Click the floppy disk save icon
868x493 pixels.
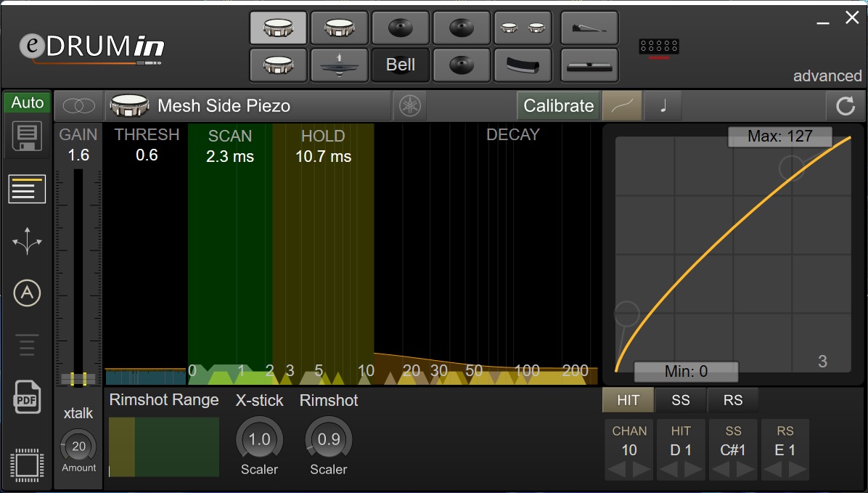27,137
